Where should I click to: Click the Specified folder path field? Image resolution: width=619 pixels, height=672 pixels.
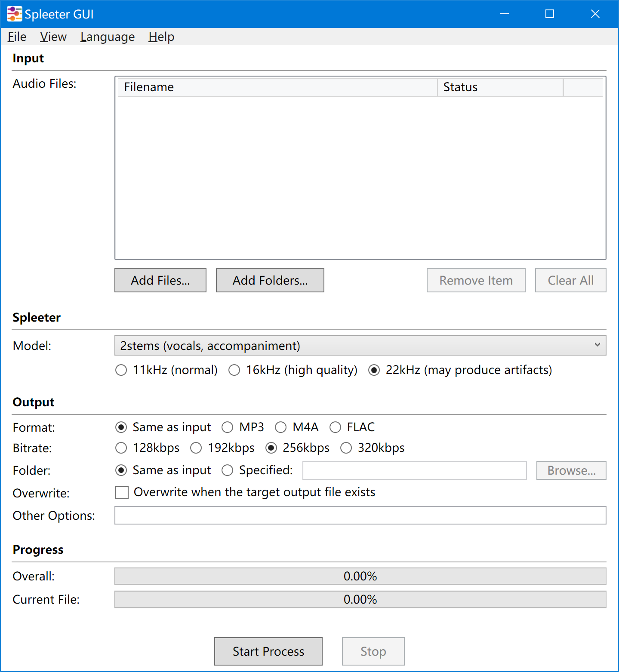[415, 470]
